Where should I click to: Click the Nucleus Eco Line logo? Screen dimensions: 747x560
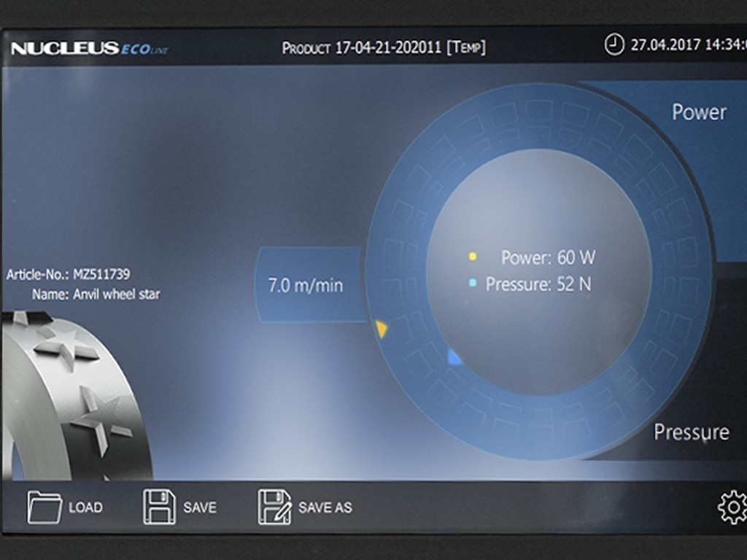pos(89,48)
